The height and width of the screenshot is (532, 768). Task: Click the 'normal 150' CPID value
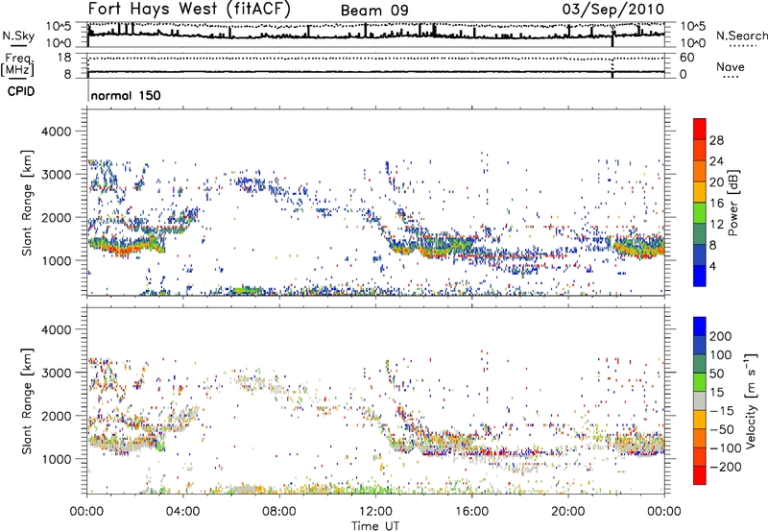click(126, 95)
